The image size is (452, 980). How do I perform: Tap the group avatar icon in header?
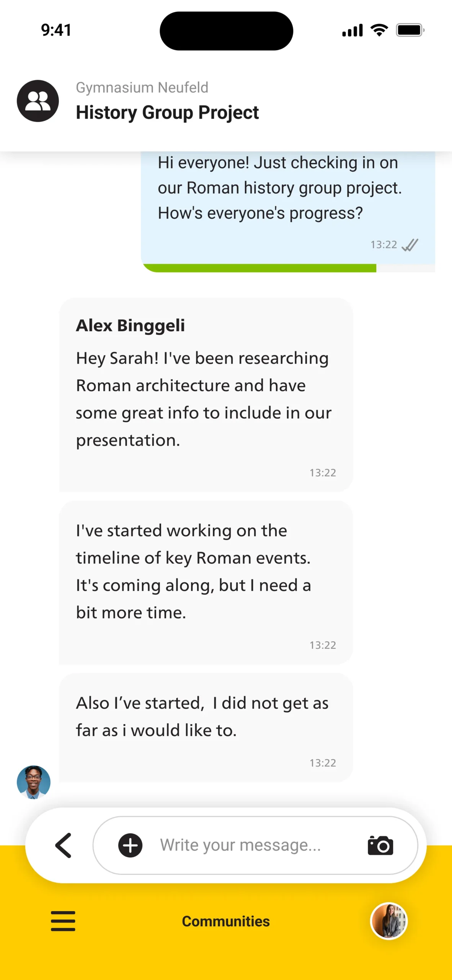tap(38, 101)
